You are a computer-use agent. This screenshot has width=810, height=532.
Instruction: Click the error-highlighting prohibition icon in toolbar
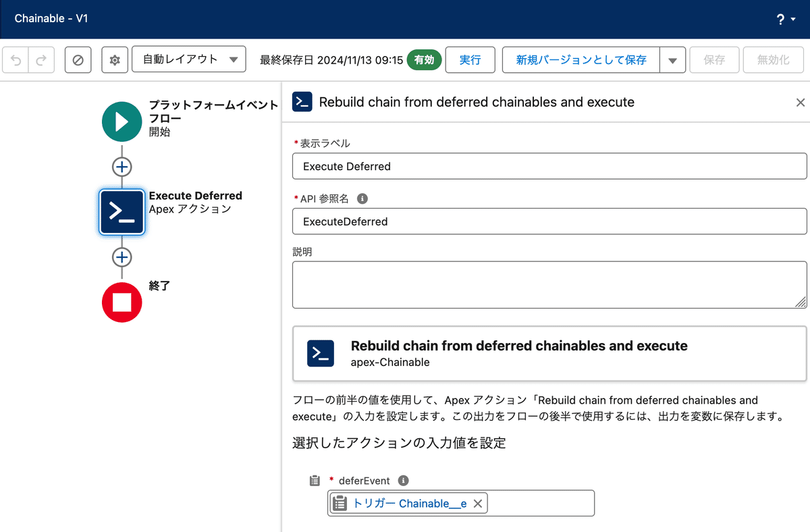point(78,59)
